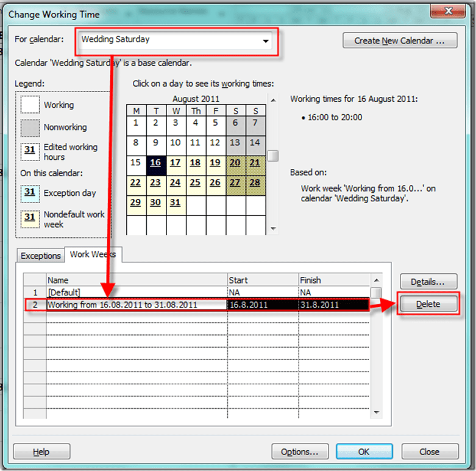
Task: Click the Finish cell 31.8.2011
Action: [333, 304]
